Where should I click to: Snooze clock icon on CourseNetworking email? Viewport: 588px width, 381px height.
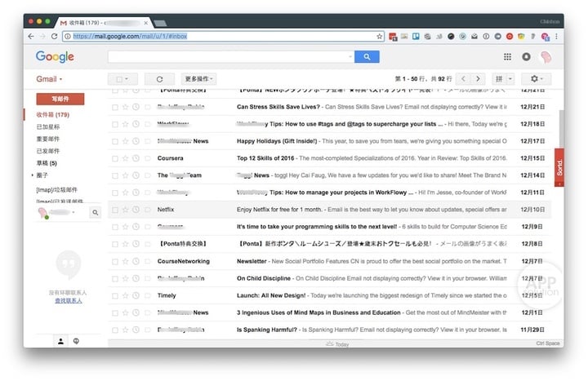pyautogui.click(x=136, y=261)
